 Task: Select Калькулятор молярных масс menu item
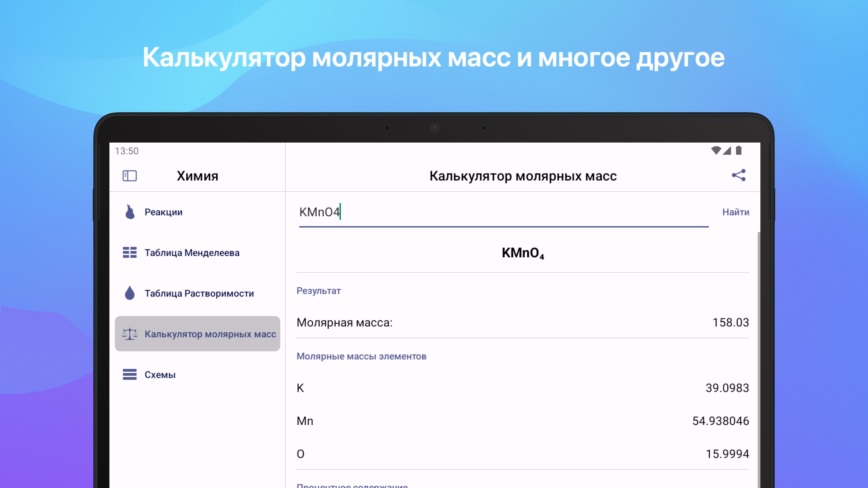point(198,334)
